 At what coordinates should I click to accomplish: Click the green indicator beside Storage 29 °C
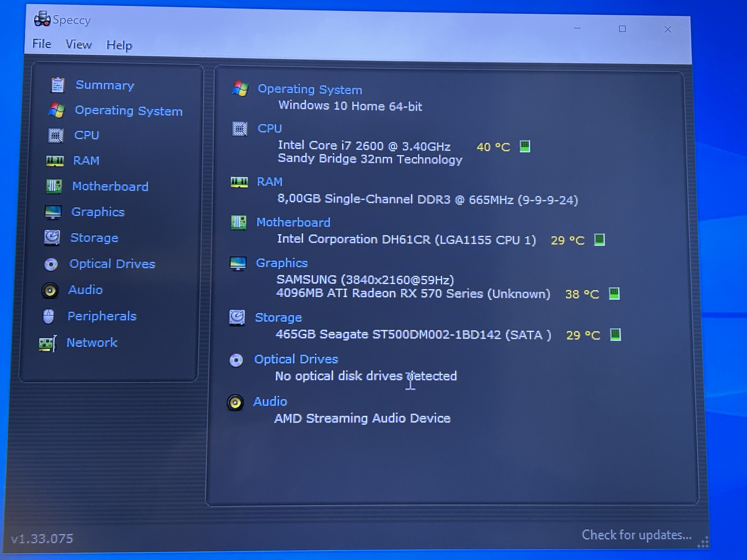tap(616, 334)
